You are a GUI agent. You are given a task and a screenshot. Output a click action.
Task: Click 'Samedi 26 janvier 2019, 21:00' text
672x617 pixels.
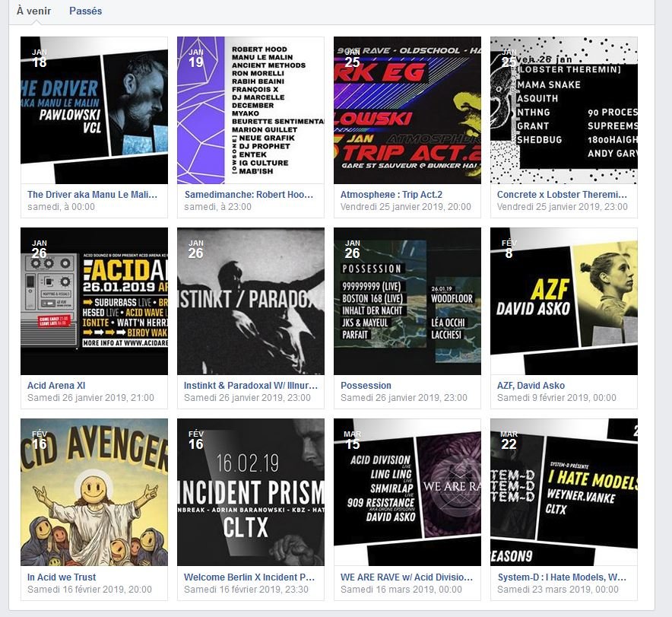pos(90,397)
